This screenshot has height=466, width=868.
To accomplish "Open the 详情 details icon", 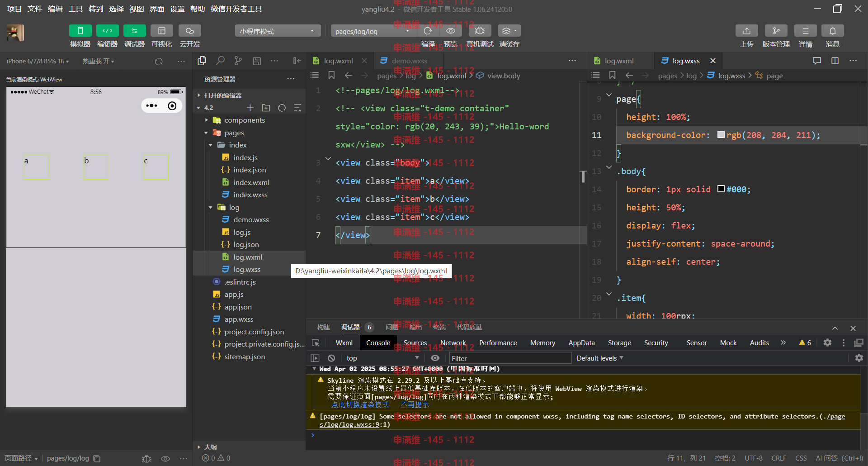I will pyautogui.click(x=806, y=31).
